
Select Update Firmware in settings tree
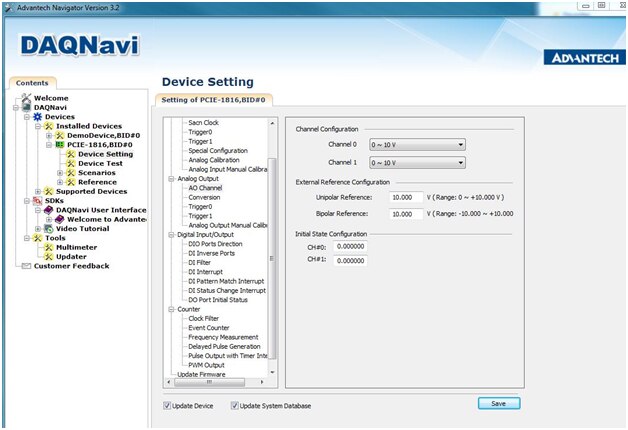(201, 374)
